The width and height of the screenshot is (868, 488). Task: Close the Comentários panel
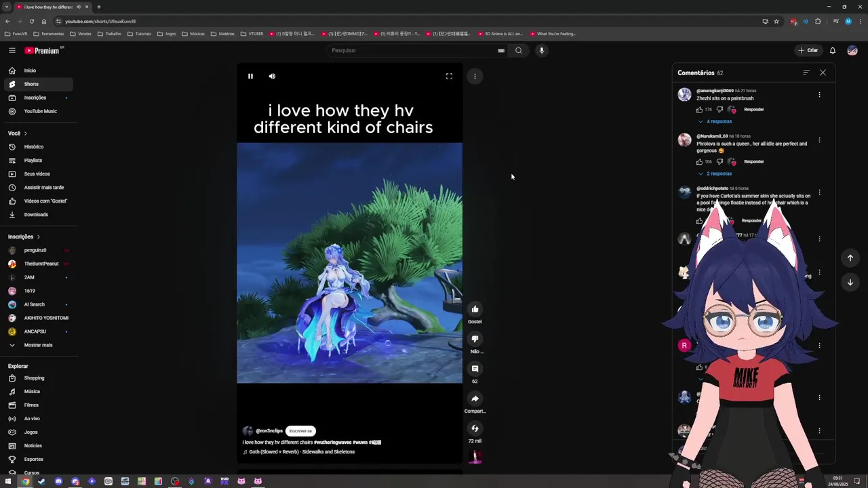823,73
